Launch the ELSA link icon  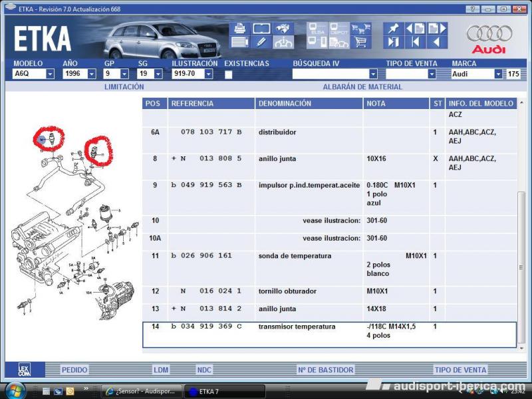pyautogui.click(x=317, y=29)
